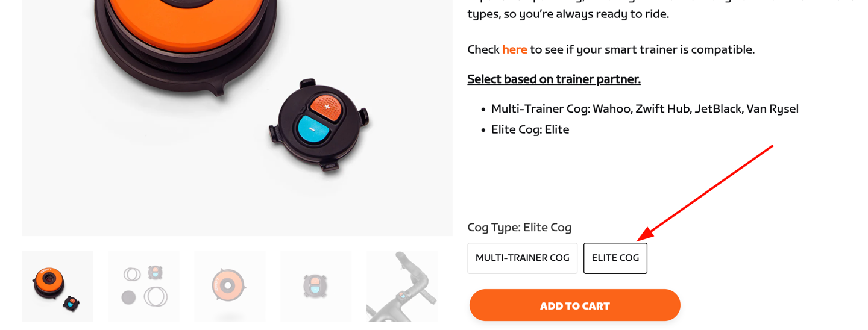This screenshot has height=330, width=868.
Task: Add the product to cart
Action: click(x=575, y=305)
